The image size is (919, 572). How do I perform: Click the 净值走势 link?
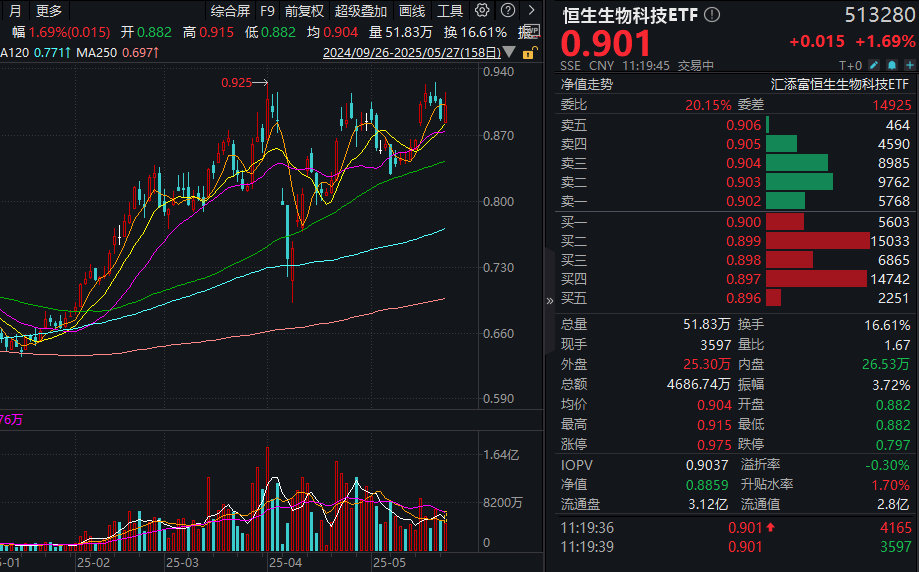(x=587, y=84)
